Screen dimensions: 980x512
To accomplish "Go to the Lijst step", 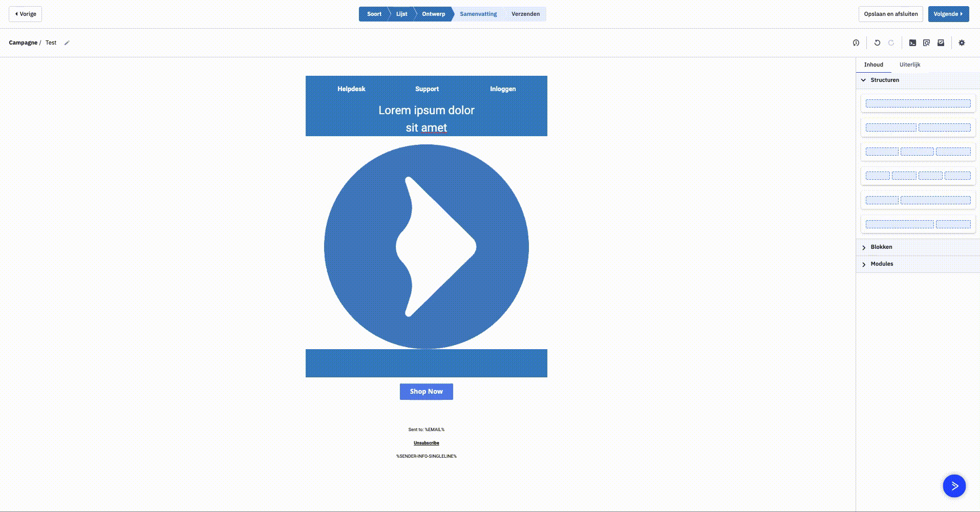I will tap(401, 14).
